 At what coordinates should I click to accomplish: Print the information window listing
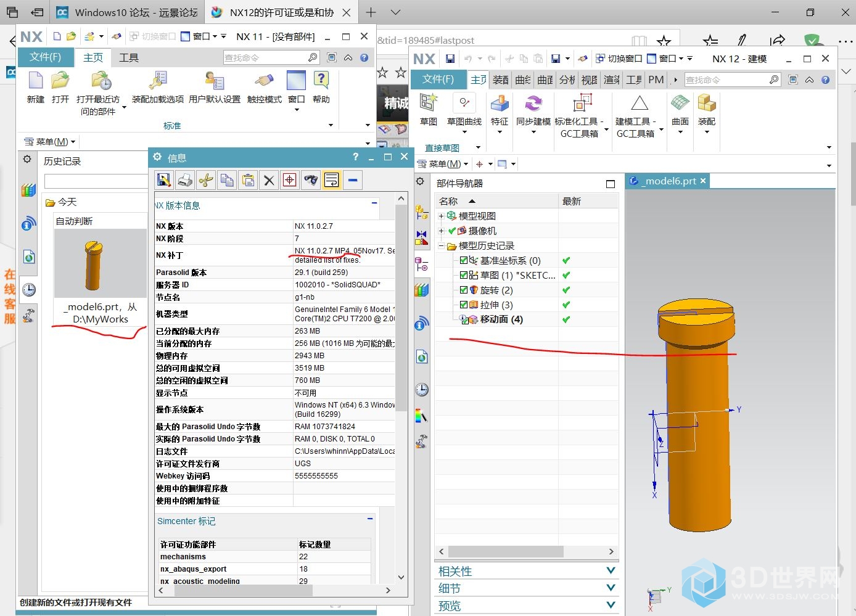[x=185, y=180]
